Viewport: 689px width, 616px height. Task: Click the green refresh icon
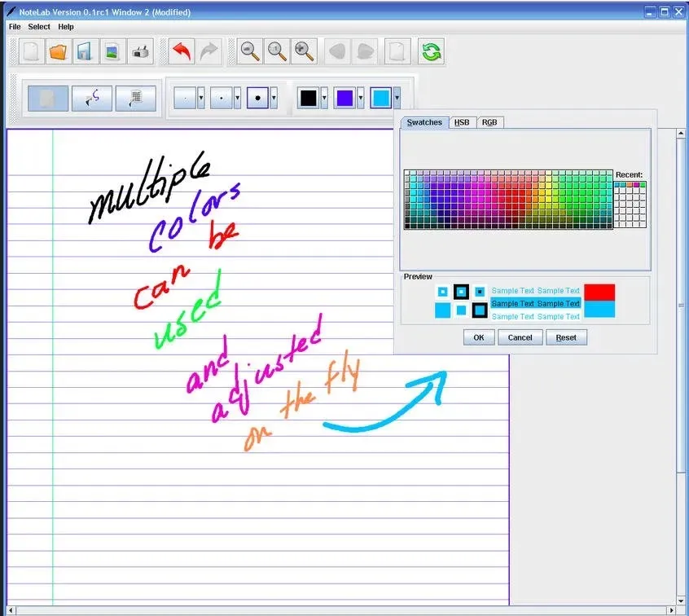(x=432, y=51)
